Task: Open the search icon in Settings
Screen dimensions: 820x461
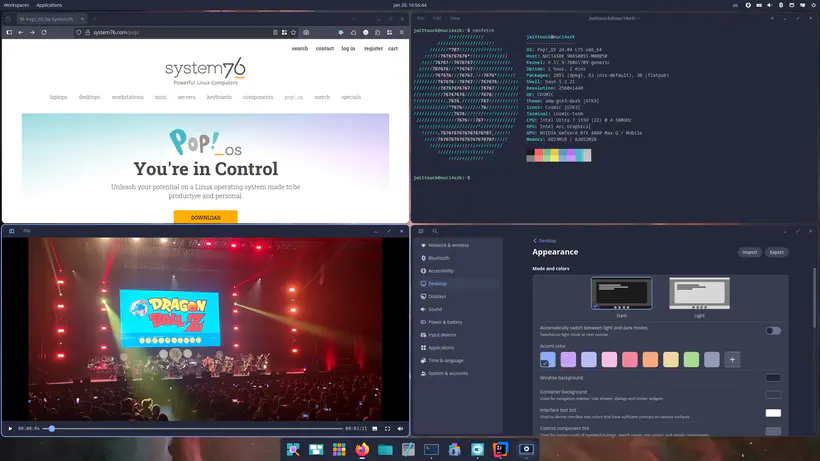Action: 435,231
